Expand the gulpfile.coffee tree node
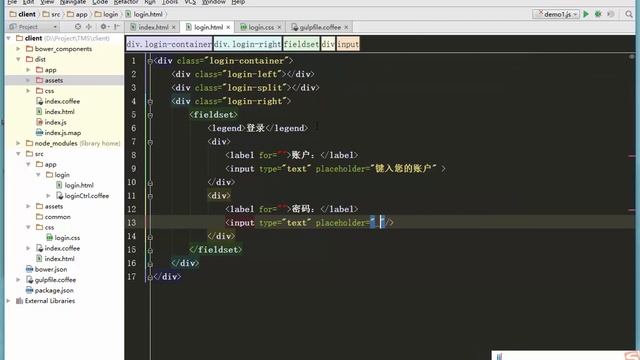This screenshot has width=640, height=360. pos(18,280)
